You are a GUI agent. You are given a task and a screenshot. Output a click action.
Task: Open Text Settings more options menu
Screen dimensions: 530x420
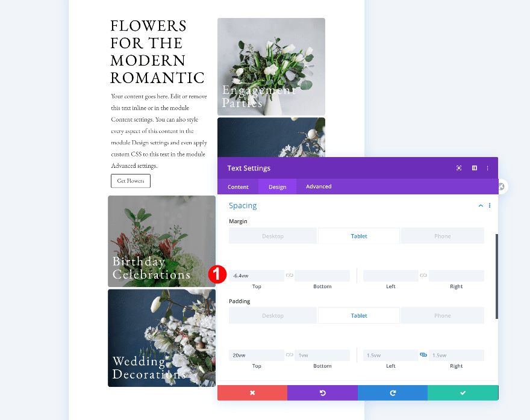(x=487, y=168)
